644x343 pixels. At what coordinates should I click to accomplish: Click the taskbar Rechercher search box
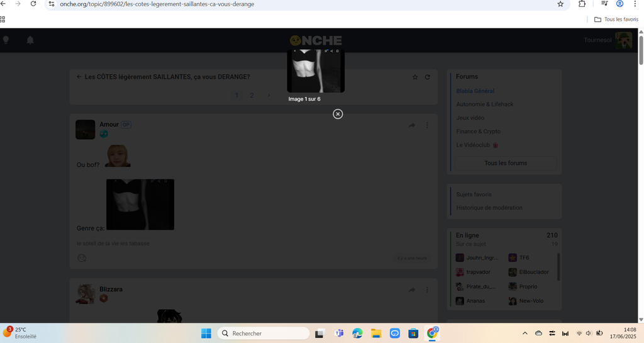(x=264, y=333)
